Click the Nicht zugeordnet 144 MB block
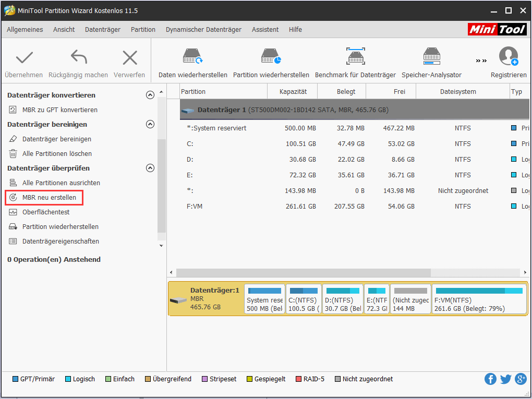The height and width of the screenshot is (399, 532). [410, 299]
